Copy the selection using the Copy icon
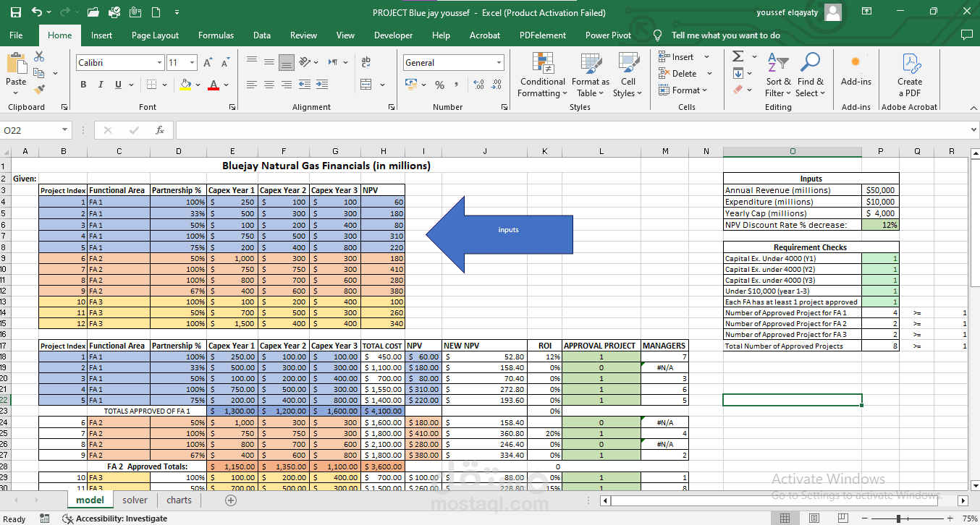980x525 pixels. coord(38,73)
